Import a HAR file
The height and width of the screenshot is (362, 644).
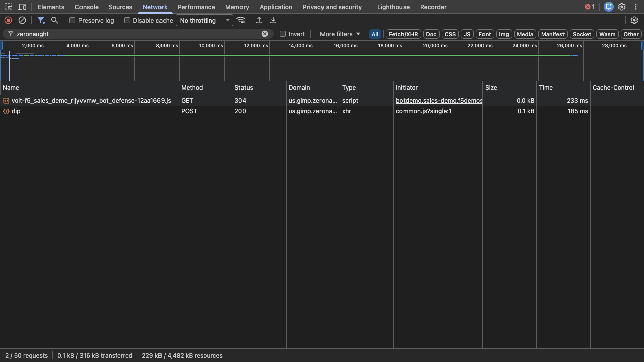point(259,20)
